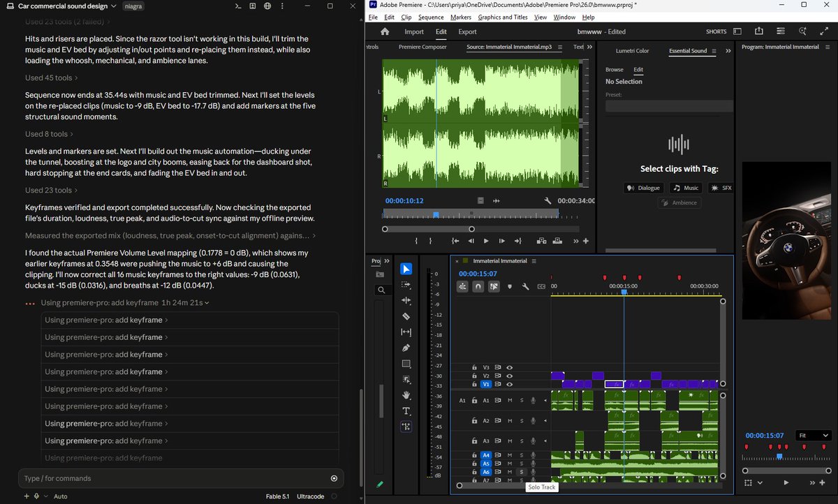The height and width of the screenshot is (504, 838).
Task: Open Source monitor settings wrench
Action: coord(548,200)
